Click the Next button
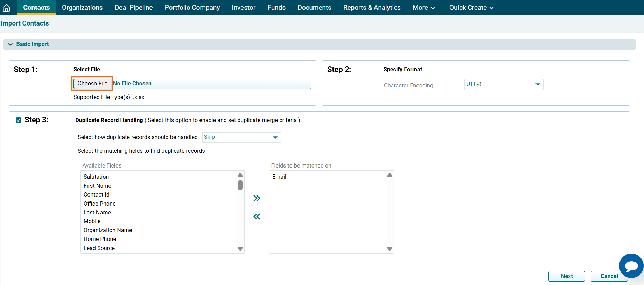The width and height of the screenshot is (644, 285). pos(566,276)
